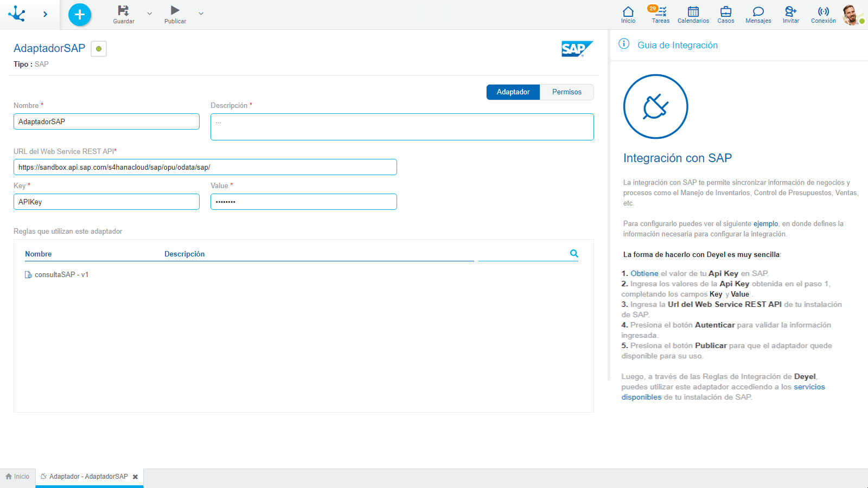Screen dimensions: 868x488
Task: Close the Adaptador - AdaptadorSAP tab
Action: click(136, 477)
